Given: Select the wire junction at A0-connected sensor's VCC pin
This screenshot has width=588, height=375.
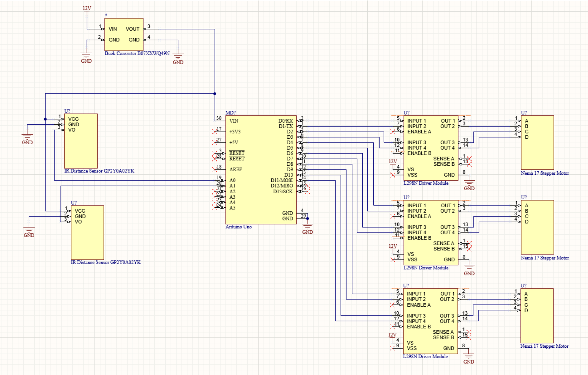Looking at the screenshot, I should tap(45, 119).
